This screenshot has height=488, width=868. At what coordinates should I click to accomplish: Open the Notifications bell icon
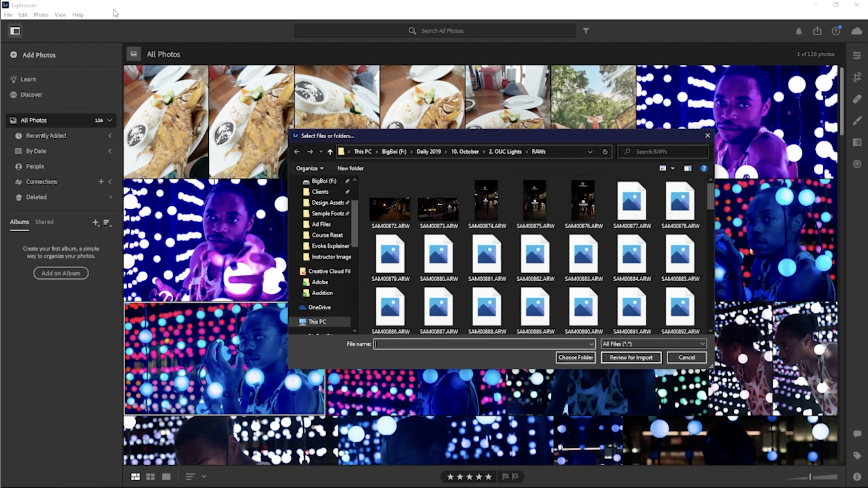tap(798, 31)
